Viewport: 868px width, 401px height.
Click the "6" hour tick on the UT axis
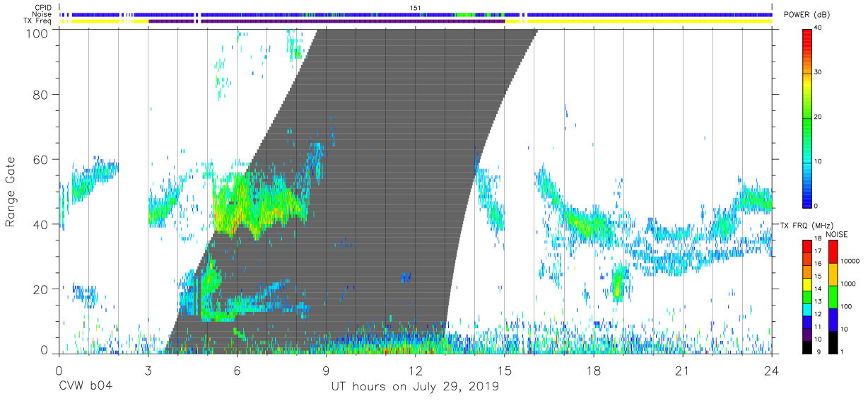click(237, 370)
